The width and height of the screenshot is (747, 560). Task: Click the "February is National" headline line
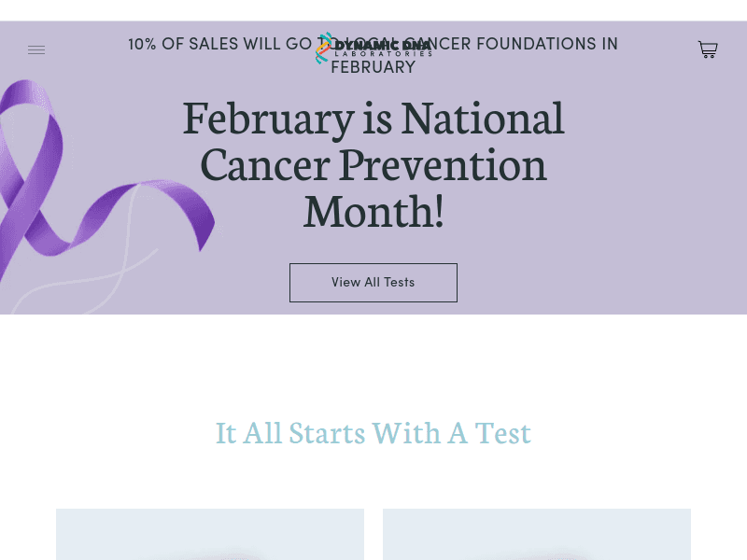[x=373, y=119]
